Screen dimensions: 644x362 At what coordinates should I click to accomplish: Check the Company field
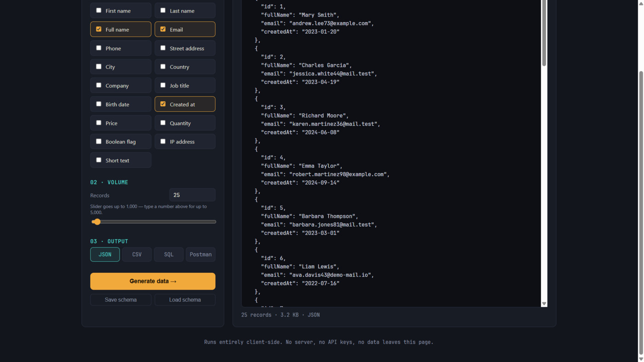(x=98, y=85)
